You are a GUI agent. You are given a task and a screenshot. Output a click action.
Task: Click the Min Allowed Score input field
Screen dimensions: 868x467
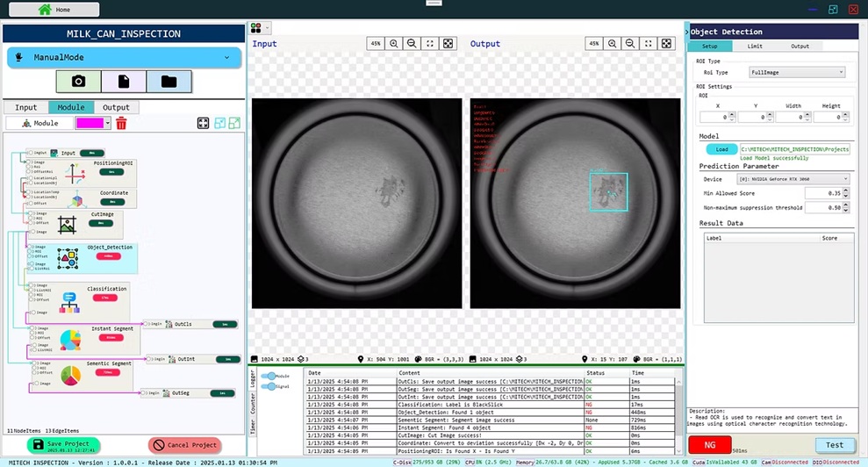pyautogui.click(x=823, y=193)
